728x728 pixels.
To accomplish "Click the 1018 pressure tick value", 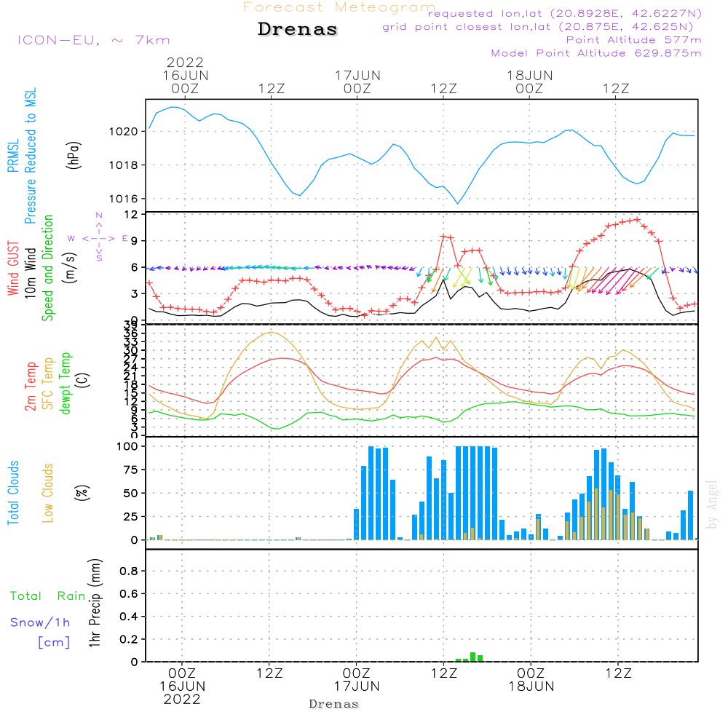I will pos(124,165).
